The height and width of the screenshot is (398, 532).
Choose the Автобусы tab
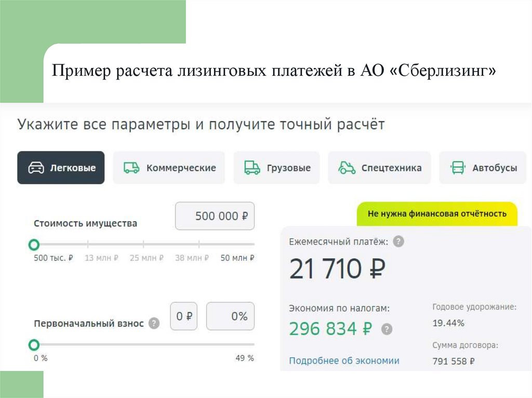483,168
